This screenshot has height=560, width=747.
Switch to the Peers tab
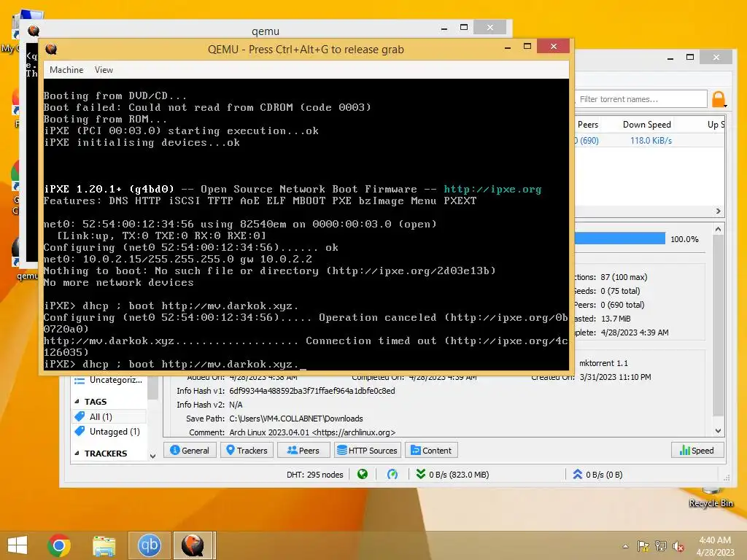[303, 450]
